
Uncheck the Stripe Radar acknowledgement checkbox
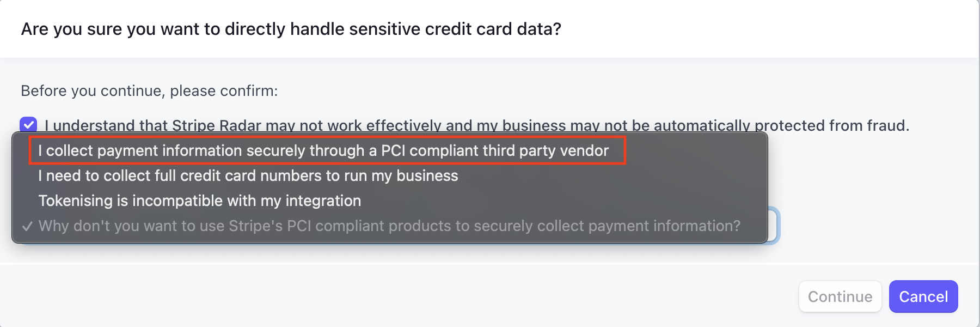pyautogui.click(x=28, y=125)
